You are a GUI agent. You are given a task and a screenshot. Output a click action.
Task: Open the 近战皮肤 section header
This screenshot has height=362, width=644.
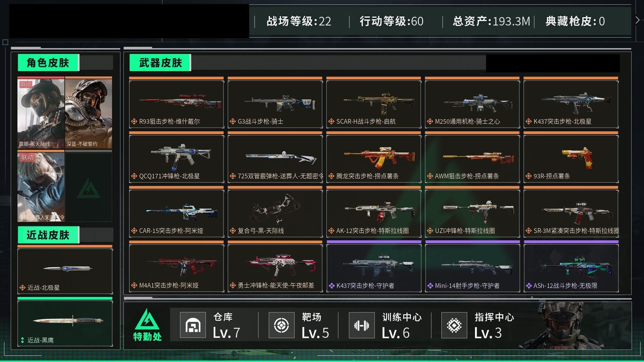[48, 235]
